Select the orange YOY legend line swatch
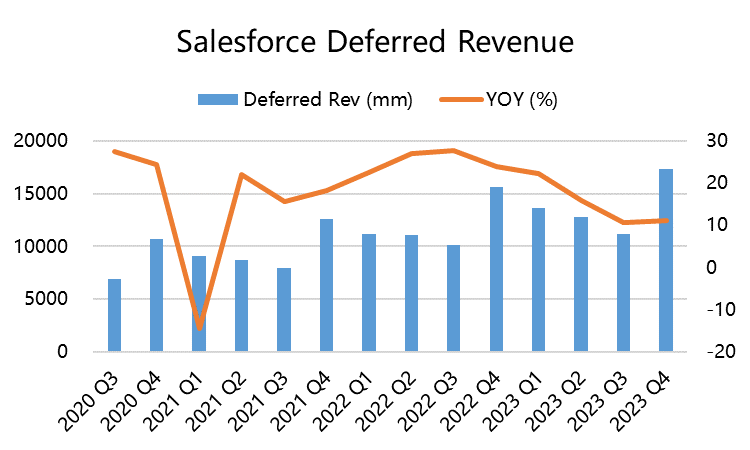 click(462, 99)
